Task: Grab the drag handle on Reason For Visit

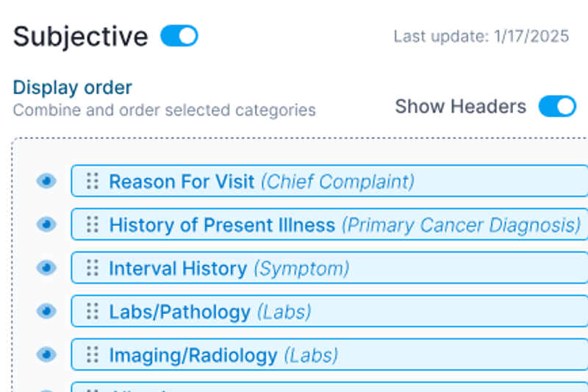Action: [x=93, y=181]
